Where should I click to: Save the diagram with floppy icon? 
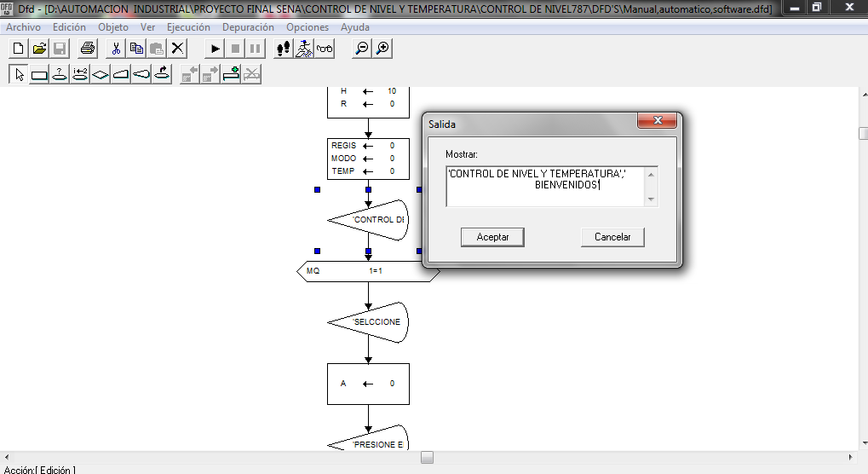pyautogui.click(x=60, y=49)
